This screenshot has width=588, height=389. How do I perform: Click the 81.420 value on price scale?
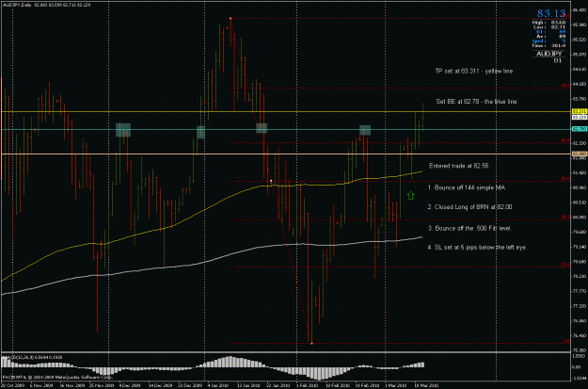point(580,172)
